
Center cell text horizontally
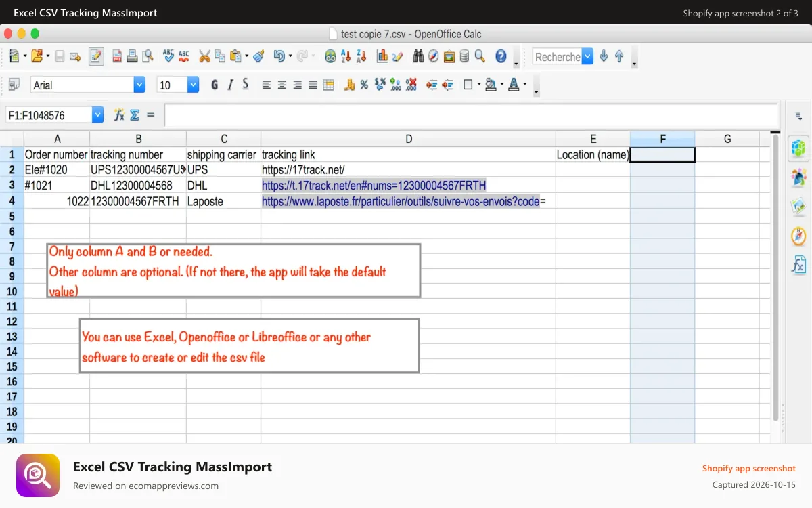coord(282,85)
